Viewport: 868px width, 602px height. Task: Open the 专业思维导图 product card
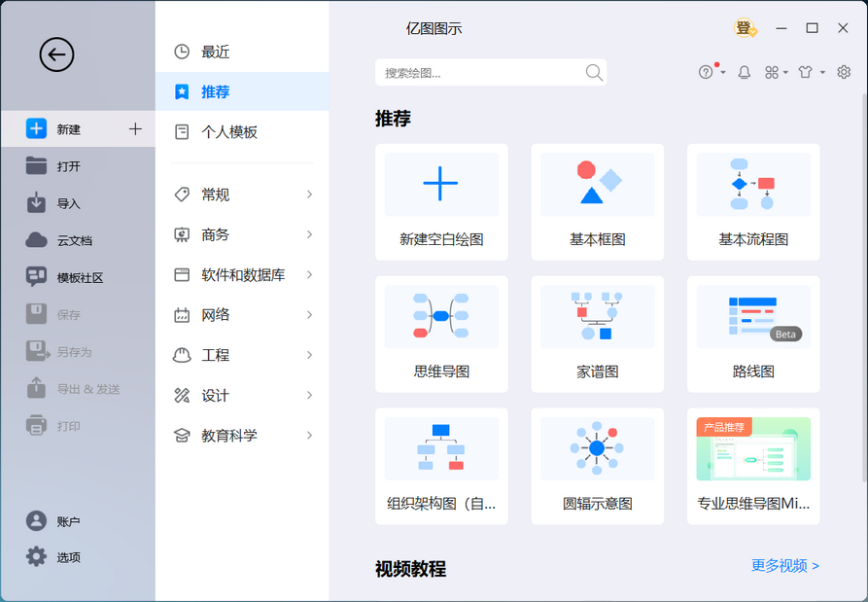[753, 466]
